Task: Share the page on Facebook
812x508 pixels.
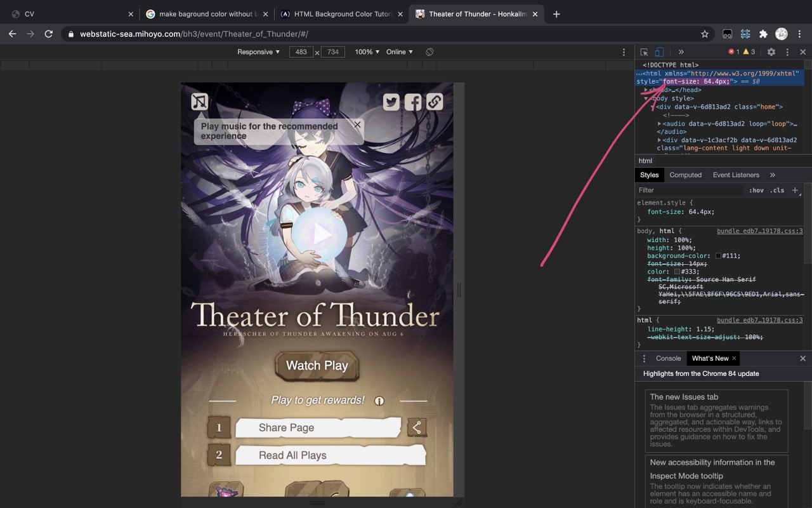Action: pyautogui.click(x=413, y=102)
